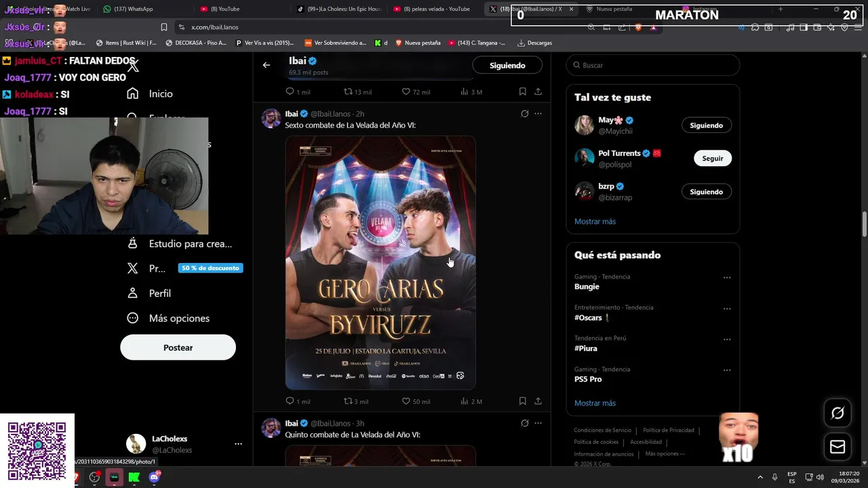Open DECOKASA bookmark
Image resolution: width=868 pixels, height=488 pixels.
pyautogui.click(x=196, y=43)
